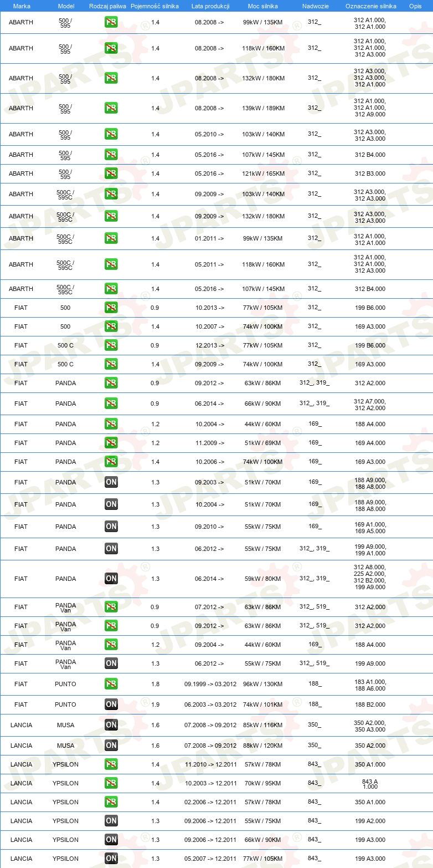
Task: Select the 139kW / 189KM power cell
Action: (264, 108)
